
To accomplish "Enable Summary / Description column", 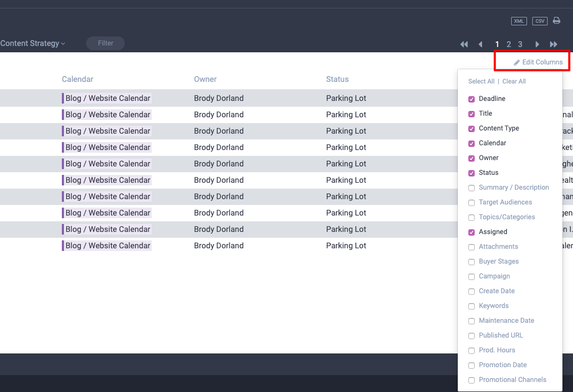I will click(x=472, y=188).
